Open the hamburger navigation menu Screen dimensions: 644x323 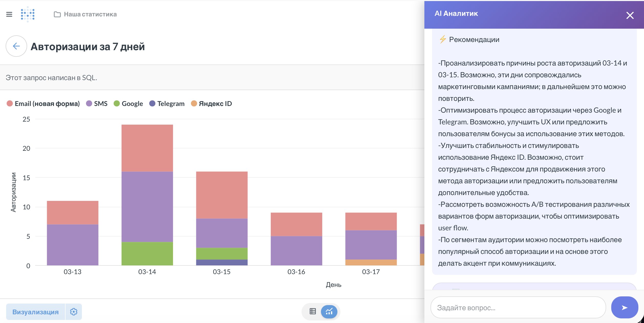click(10, 15)
